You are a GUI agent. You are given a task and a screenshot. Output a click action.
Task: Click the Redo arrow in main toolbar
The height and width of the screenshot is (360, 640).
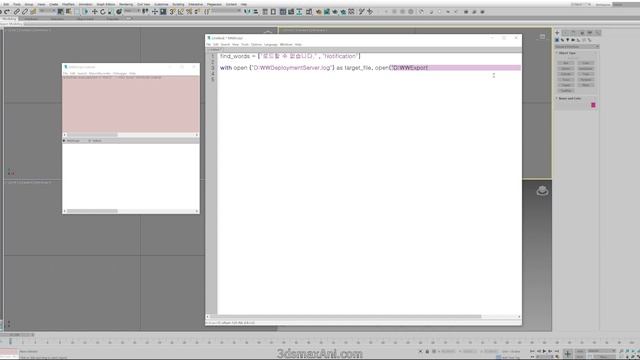[7, 12]
